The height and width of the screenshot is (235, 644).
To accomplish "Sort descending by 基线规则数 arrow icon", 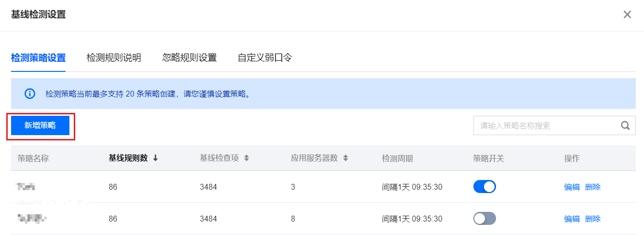I will coord(155,158).
